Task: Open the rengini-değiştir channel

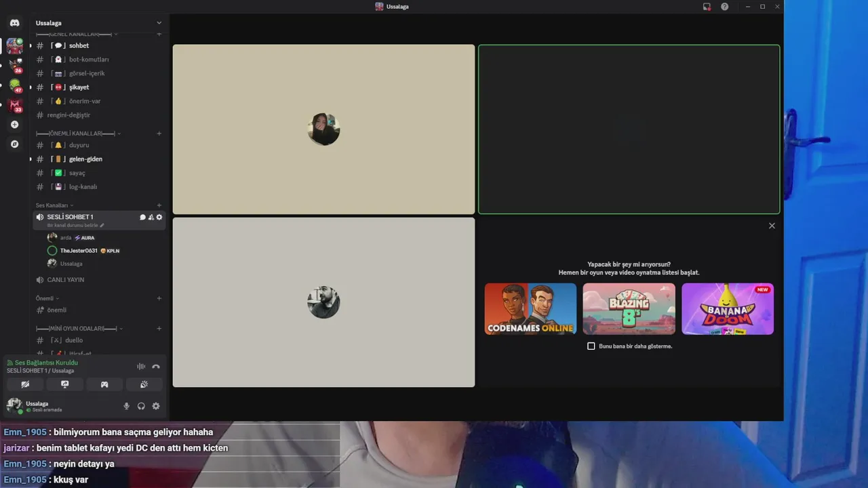Action: tap(99, 115)
